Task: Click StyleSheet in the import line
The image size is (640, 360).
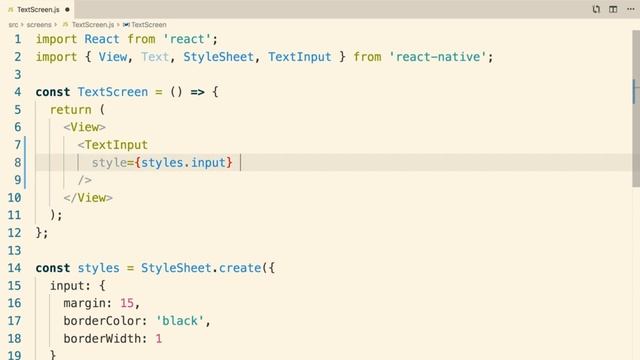Action: (218, 57)
